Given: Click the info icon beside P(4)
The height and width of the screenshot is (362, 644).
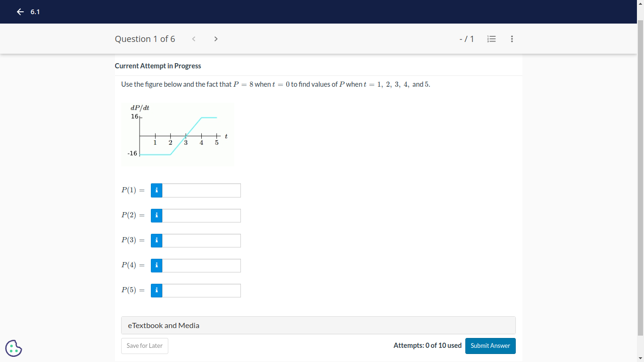Looking at the screenshot, I should coord(157,265).
